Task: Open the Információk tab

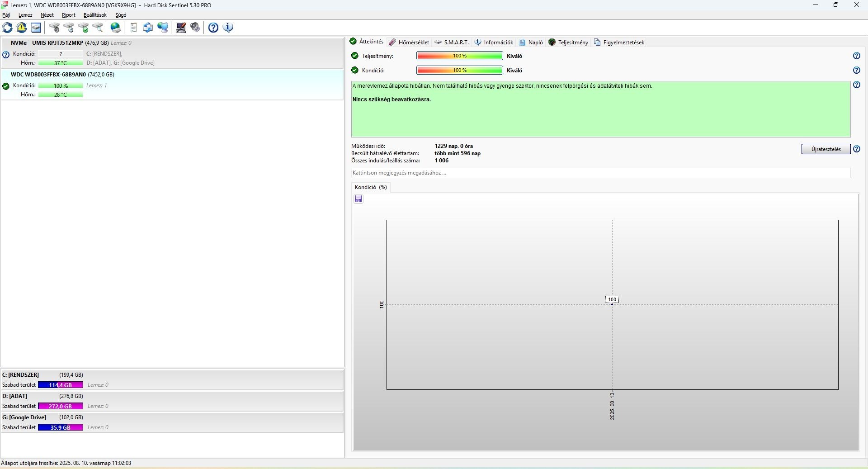Action: tap(494, 42)
